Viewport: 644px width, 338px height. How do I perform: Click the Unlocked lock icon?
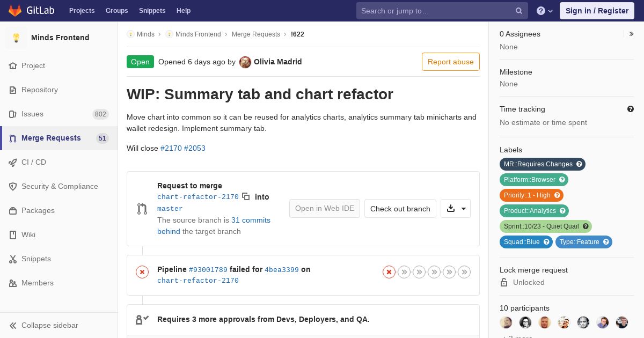point(504,282)
